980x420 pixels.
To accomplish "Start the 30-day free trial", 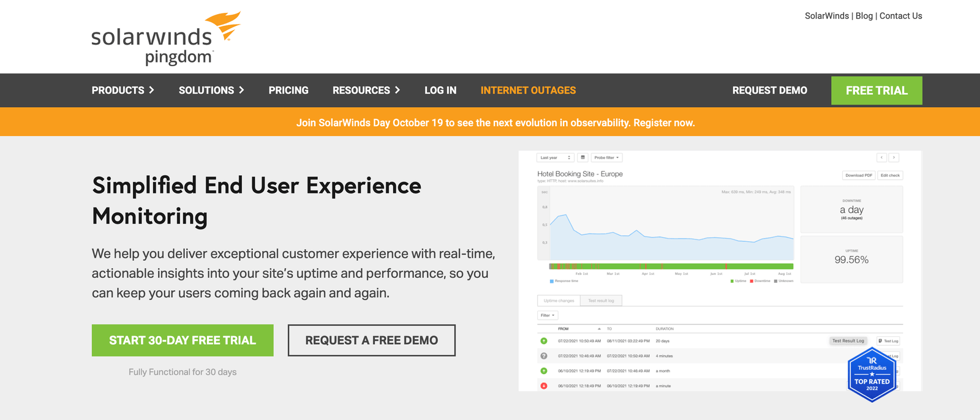I will click(x=183, y=340).
